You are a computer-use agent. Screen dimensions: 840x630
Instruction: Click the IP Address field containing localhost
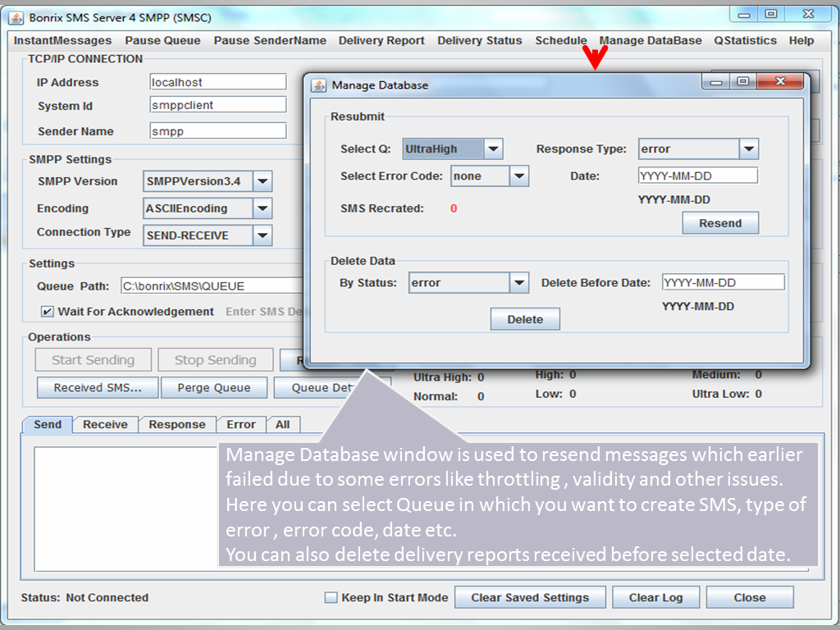click(x=218, y=82)
